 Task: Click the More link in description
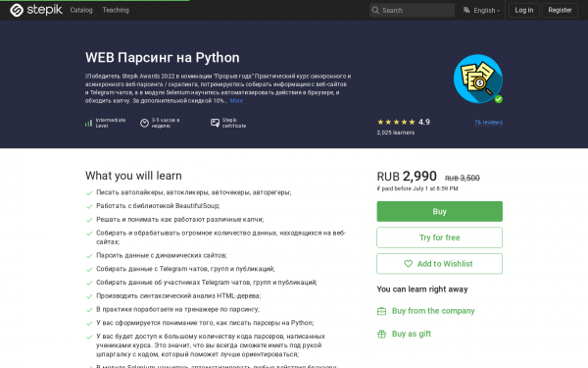click(236, 101)
